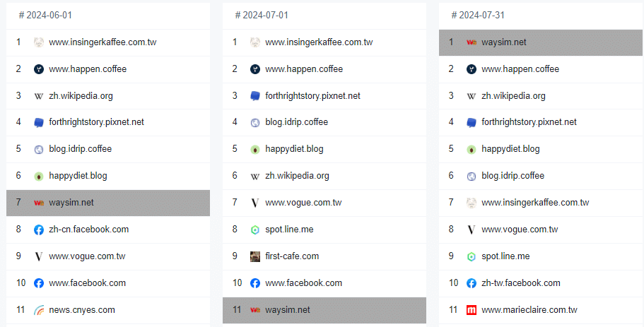
Task: Click the news.cnyes.com rainbow favicon
Action: (x=39, y=310)
